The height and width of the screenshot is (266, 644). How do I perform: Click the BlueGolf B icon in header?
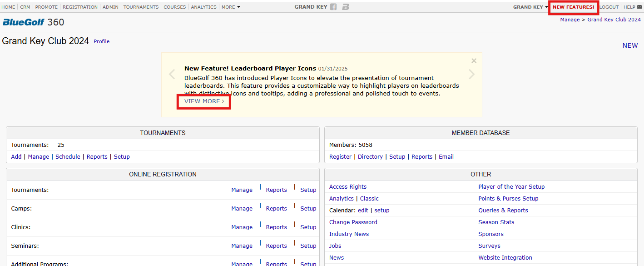coord(346,7)
